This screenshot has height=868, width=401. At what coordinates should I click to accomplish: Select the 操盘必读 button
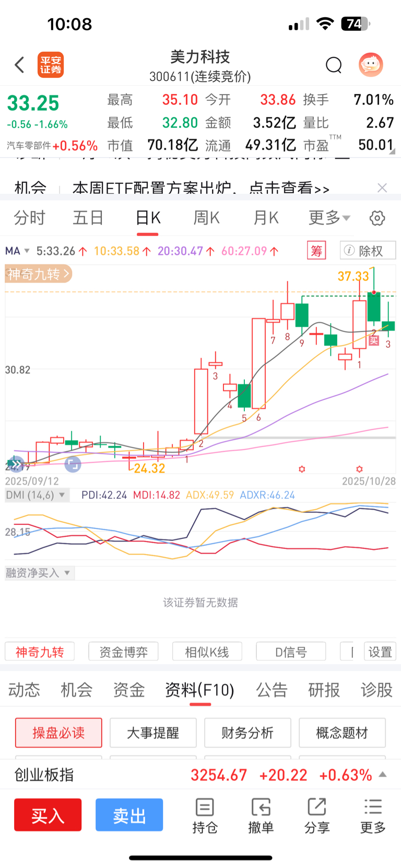[58, 733]
